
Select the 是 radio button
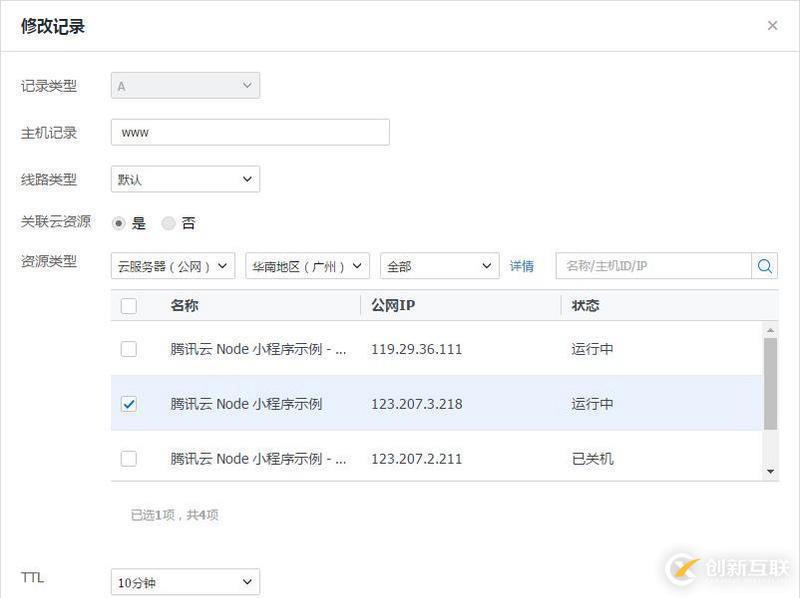[118, 223]
